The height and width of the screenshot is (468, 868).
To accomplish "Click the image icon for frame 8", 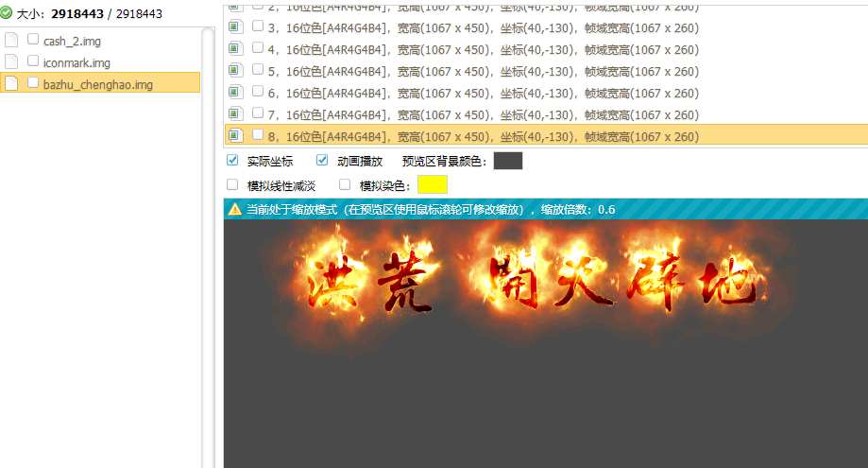I will tap(234, 136).
